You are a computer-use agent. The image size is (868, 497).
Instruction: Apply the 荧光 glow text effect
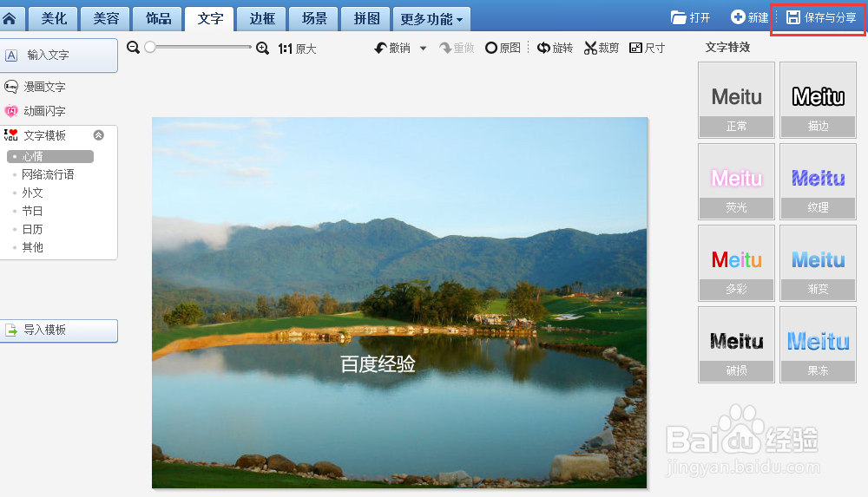click(736, 181)
